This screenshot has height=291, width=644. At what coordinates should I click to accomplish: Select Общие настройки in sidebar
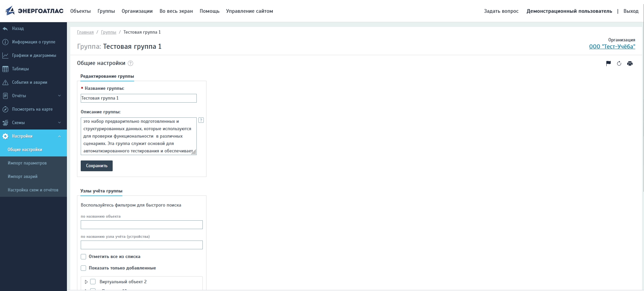click(33, 150)
